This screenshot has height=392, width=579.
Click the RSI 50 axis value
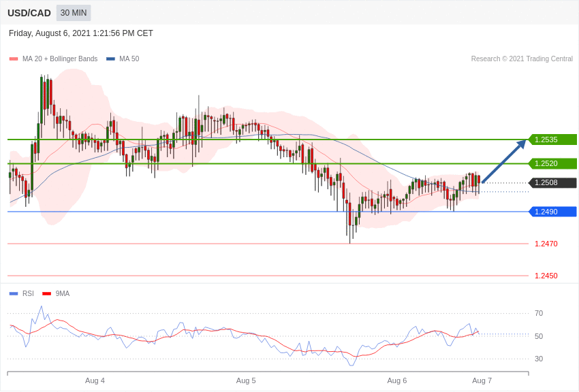click(539, 336)
